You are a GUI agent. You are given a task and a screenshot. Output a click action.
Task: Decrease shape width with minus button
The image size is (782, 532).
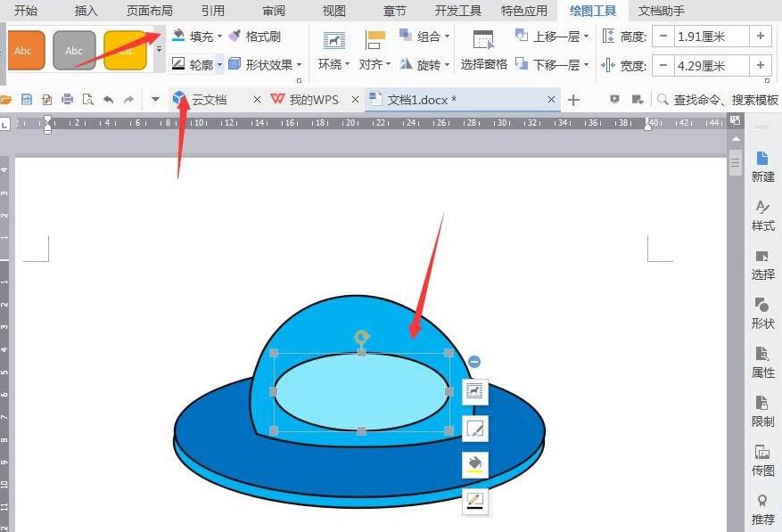click(663, 65)
